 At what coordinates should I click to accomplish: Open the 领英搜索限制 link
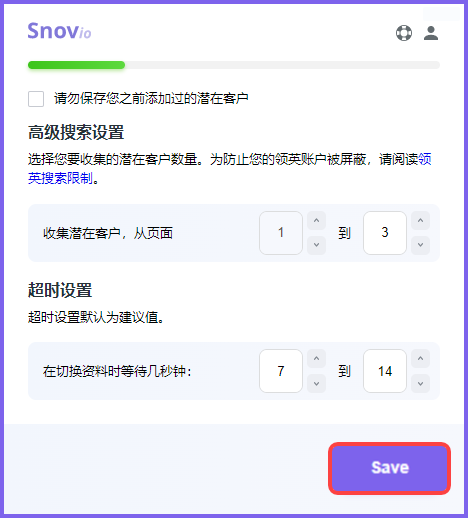229,169
